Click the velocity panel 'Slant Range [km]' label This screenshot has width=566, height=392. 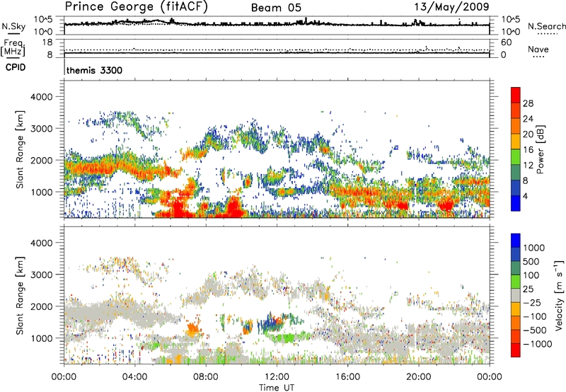point(20,295)
